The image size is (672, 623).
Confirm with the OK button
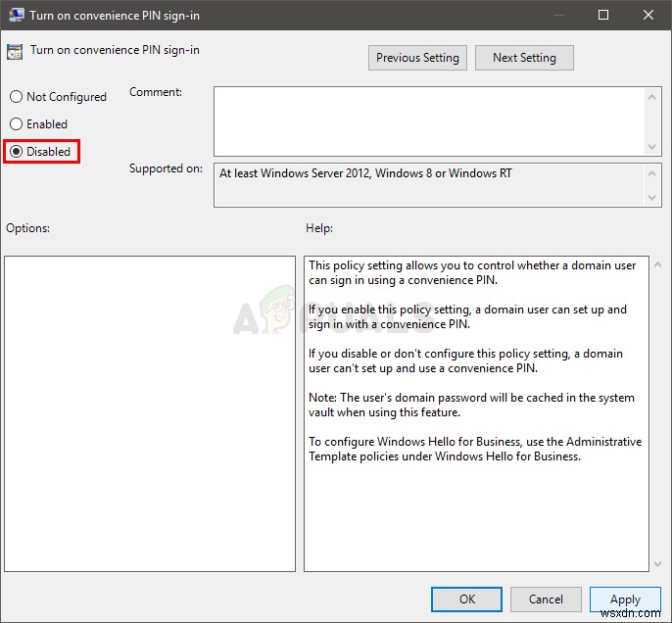(x=466, y=599)
